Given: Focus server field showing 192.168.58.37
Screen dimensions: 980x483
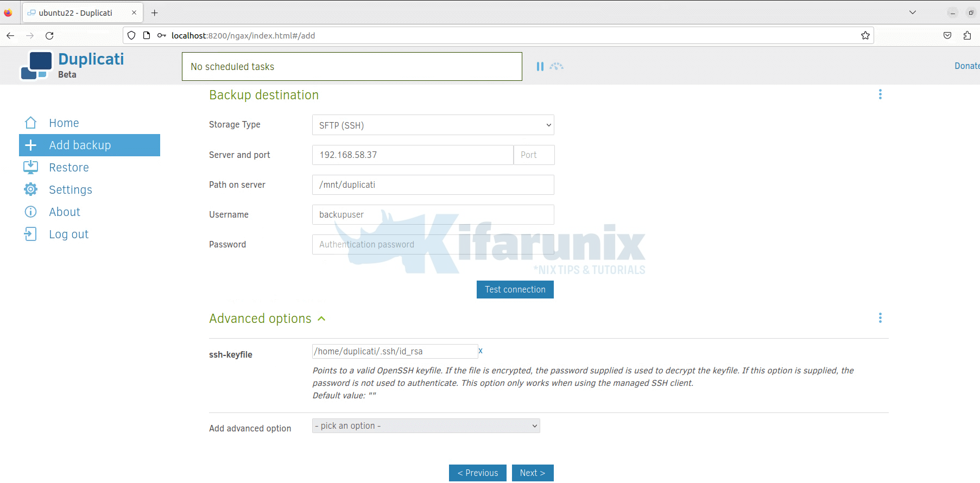Looking at the screenshot, I should coord(413,155).
